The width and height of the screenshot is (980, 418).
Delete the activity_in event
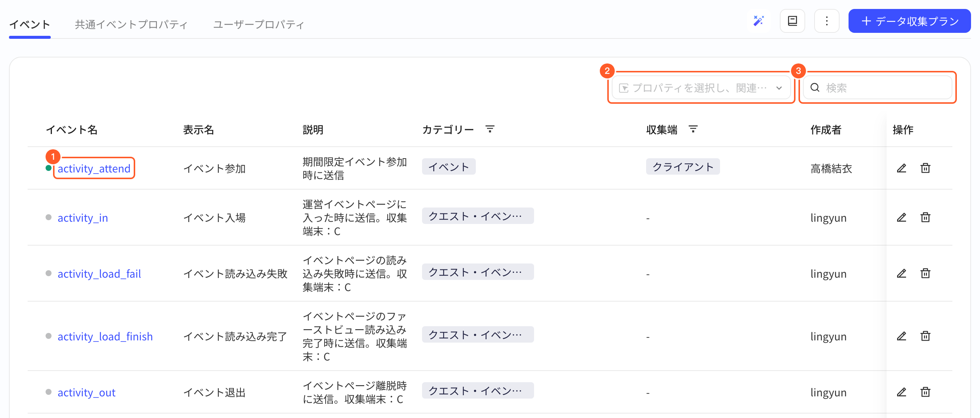pyautogui.click(x=925, y=217)
